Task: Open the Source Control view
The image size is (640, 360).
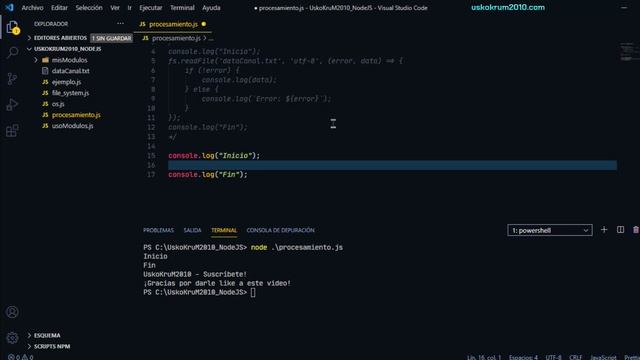Action: point(12,78)
